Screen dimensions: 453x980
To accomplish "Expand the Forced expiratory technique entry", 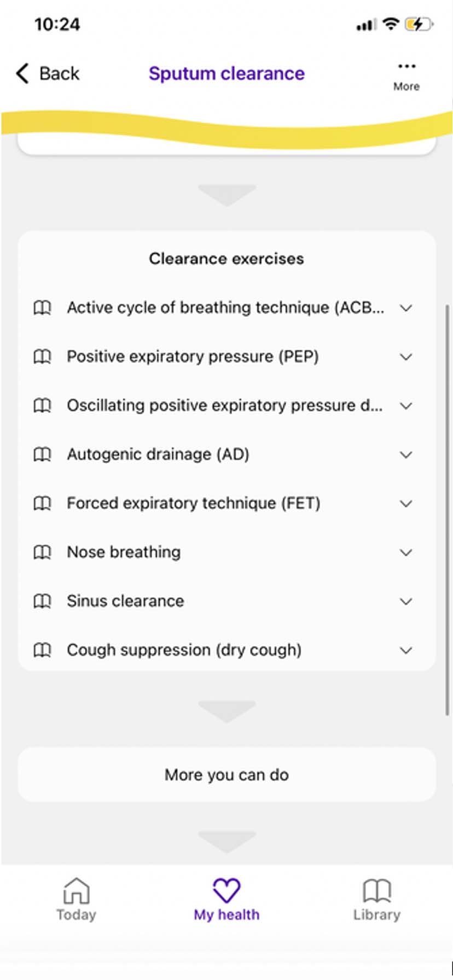I will pyautogui.click(x=406, y=503).
